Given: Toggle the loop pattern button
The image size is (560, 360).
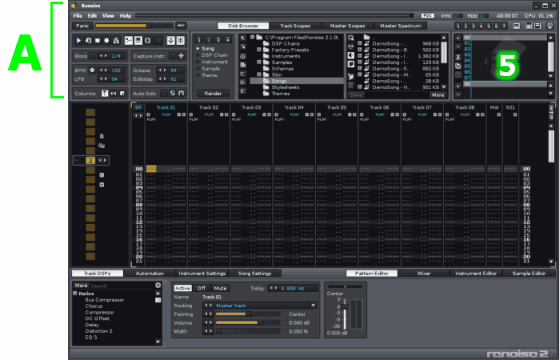Looking at the screenshot, I should [88, 41].
